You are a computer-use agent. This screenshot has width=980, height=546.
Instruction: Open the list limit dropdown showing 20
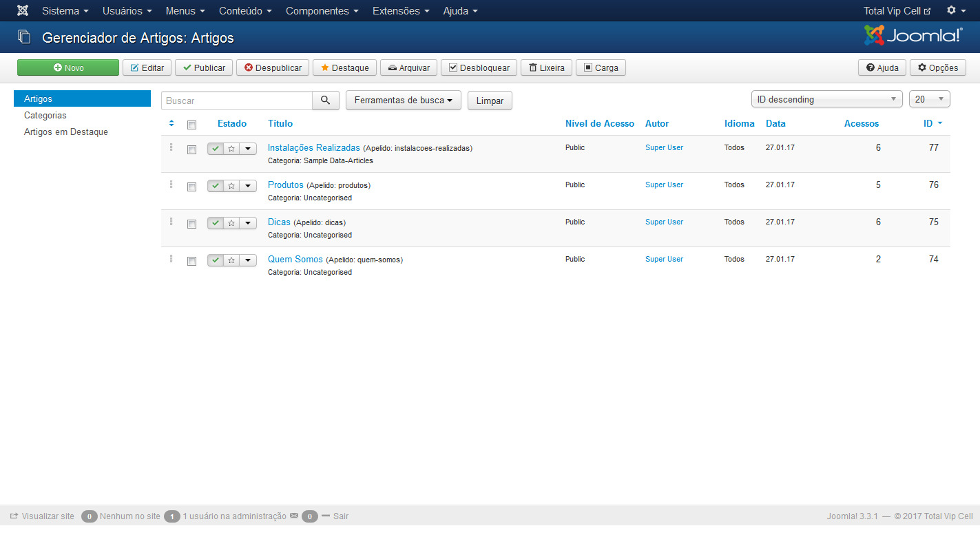pyautogui.click(x=930, y=99)
